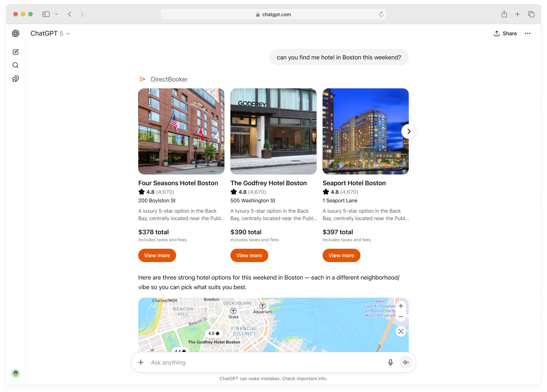The height and width of the screenshot is (392, 547).
Task: Attach a file using the plus icon
Action: click(x=140, y=362)
